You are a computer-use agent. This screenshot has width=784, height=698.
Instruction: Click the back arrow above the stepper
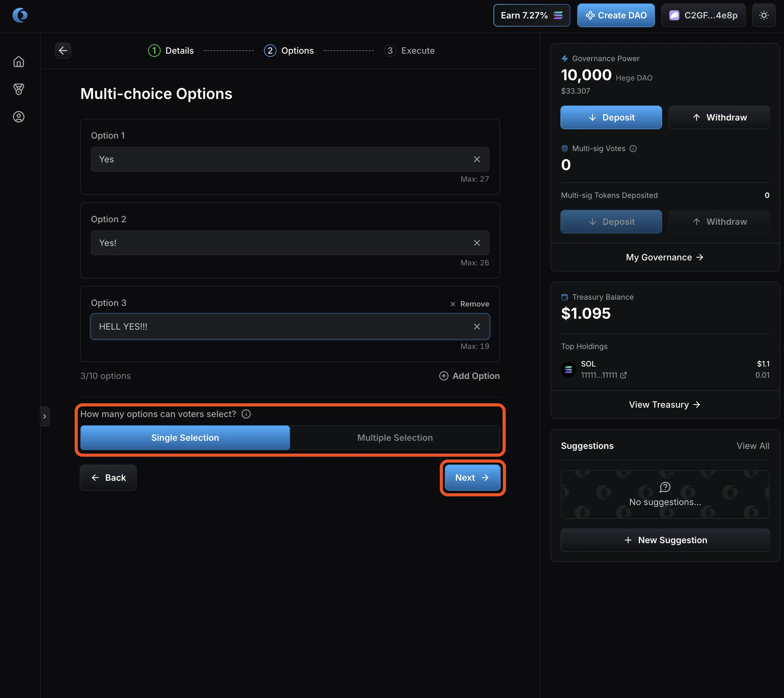click(63, 51)
